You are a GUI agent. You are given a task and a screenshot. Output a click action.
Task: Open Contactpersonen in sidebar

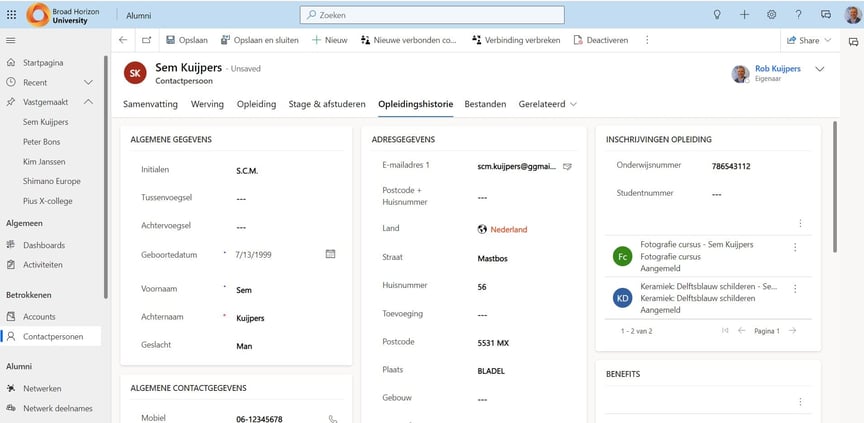coord(51,337)
